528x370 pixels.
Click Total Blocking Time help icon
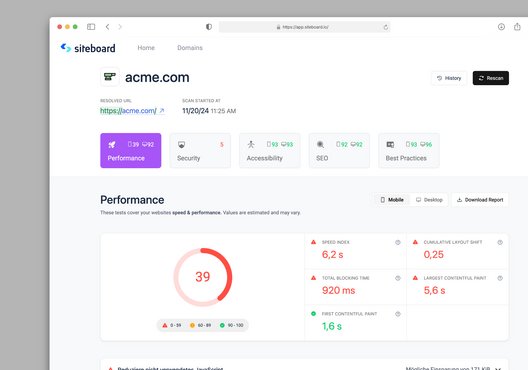(x=398, y=278)
